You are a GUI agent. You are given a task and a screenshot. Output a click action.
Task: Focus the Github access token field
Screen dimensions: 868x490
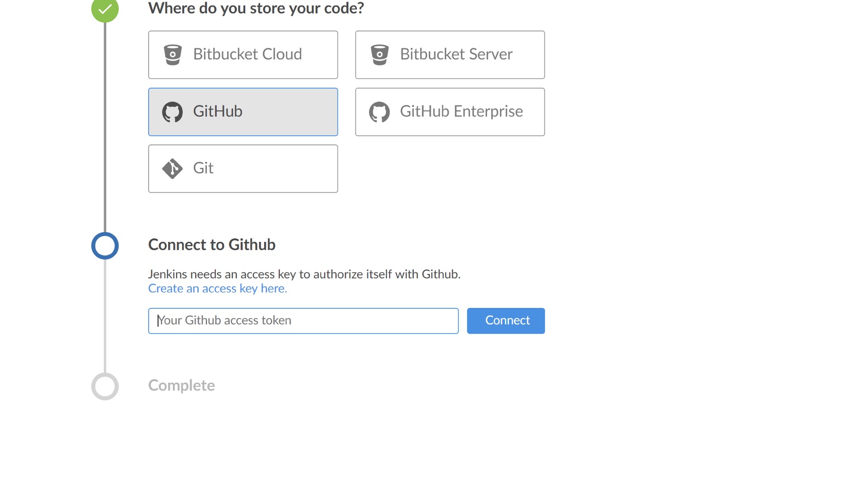tap(303, 321)
